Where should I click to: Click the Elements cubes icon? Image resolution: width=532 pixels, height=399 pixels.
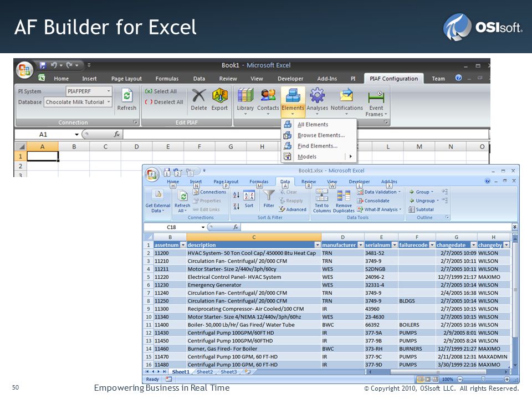click(293, 95)
